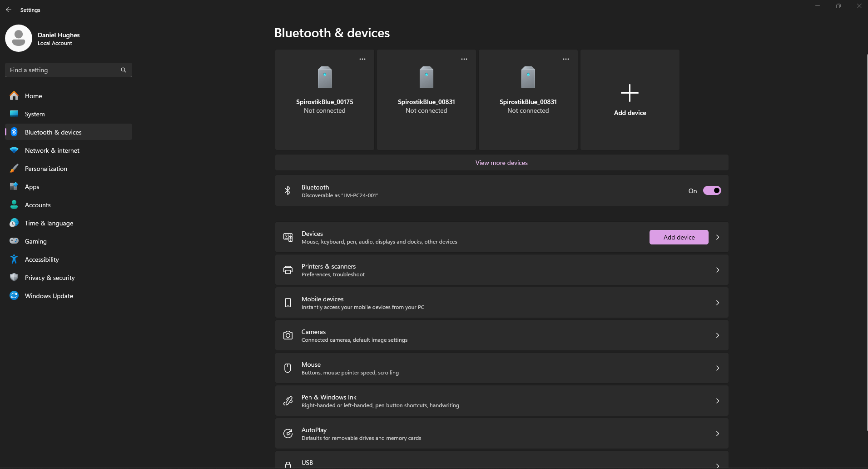The width and height of the screenshot is (868, 469).
Task: Open the System settings page
Action: [69, 114]
